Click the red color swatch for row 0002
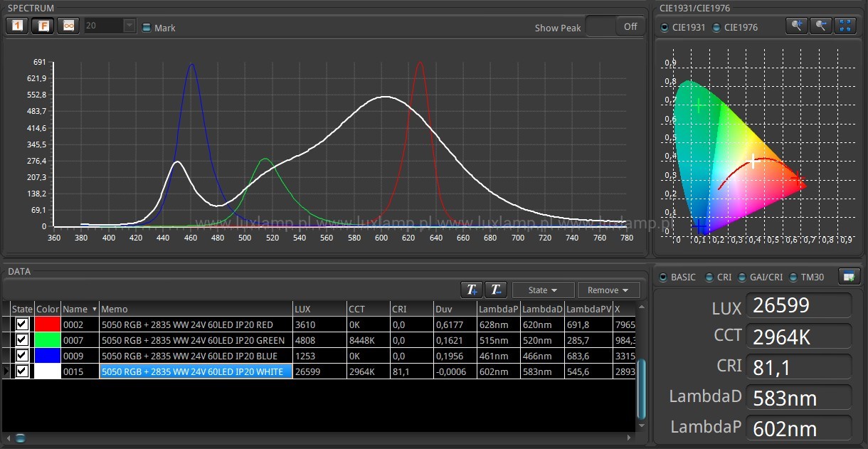 (48, 324)
